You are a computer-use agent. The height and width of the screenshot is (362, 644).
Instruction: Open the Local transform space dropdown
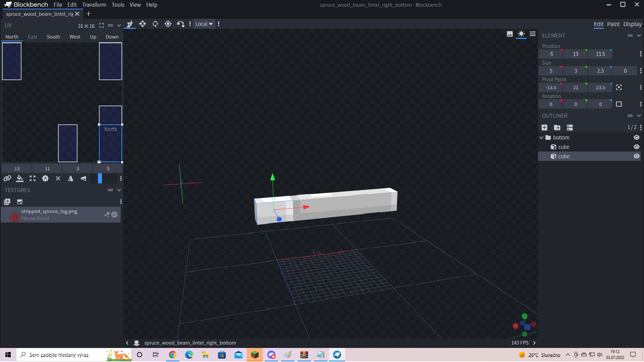[204, 24]
